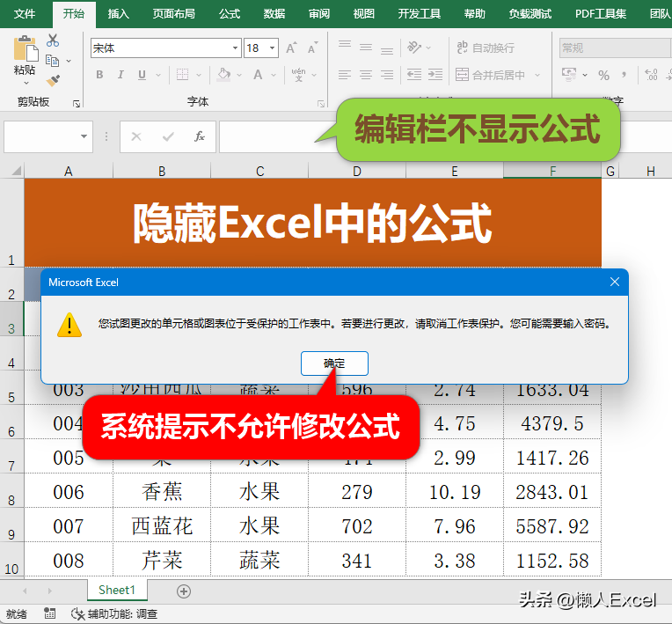Click the Align Right icon
Viewport: 672px width, 624px height.
point(386,75)
